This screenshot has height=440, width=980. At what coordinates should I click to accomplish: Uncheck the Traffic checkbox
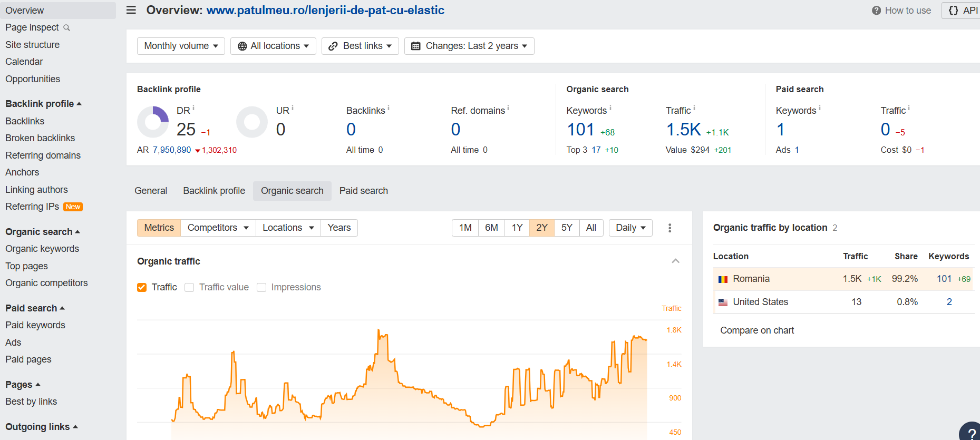pos(142,287)
